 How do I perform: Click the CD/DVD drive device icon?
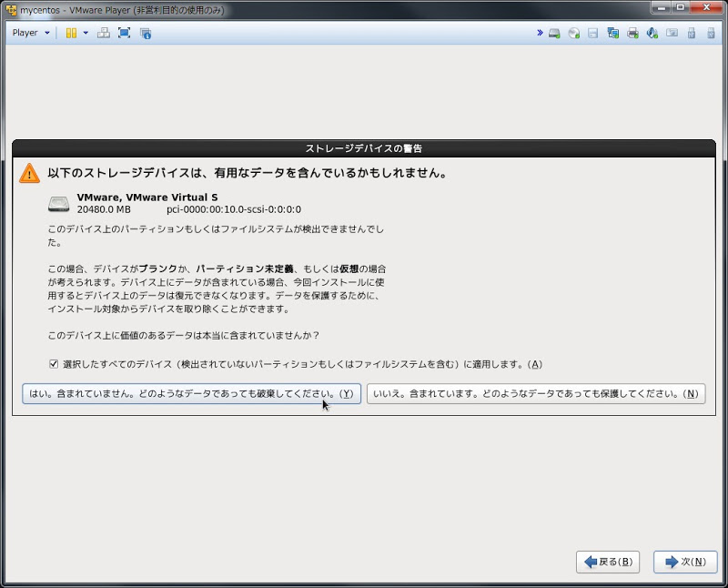(573, 33)
